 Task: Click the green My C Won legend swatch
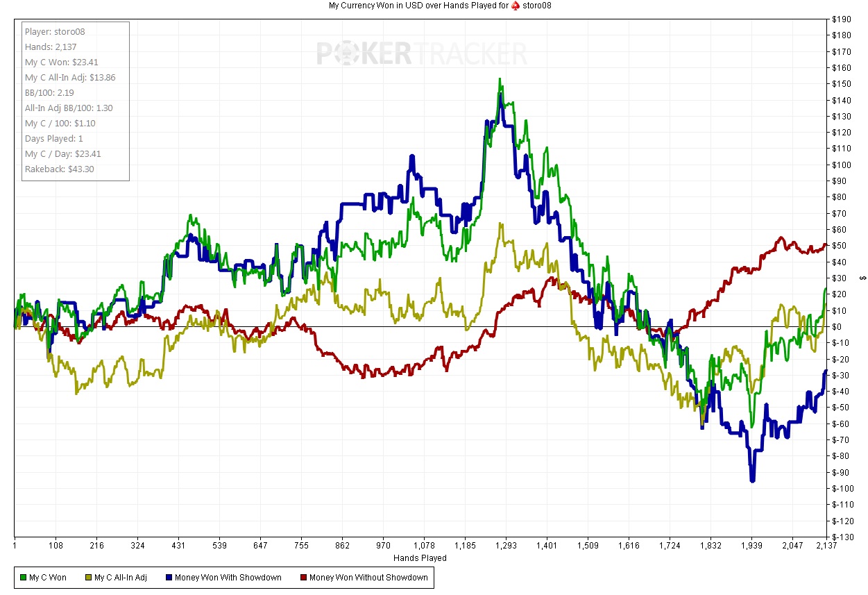point(23,578)
